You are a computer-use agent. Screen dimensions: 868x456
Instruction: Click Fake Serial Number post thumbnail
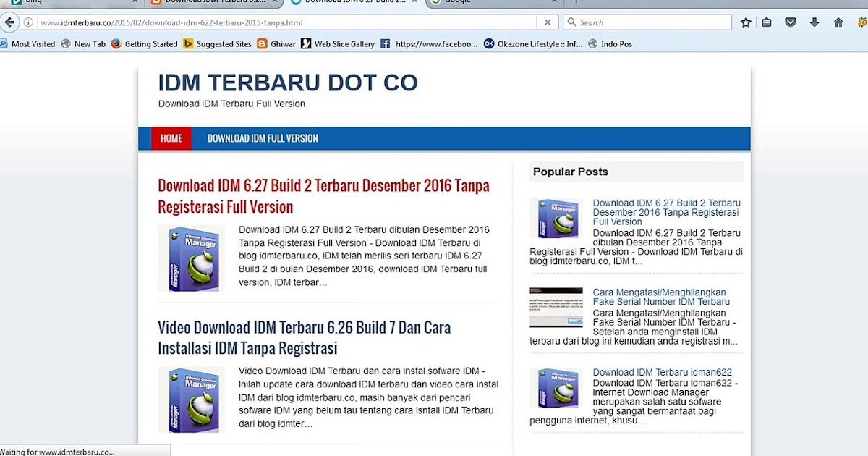(x=556, y=308)
